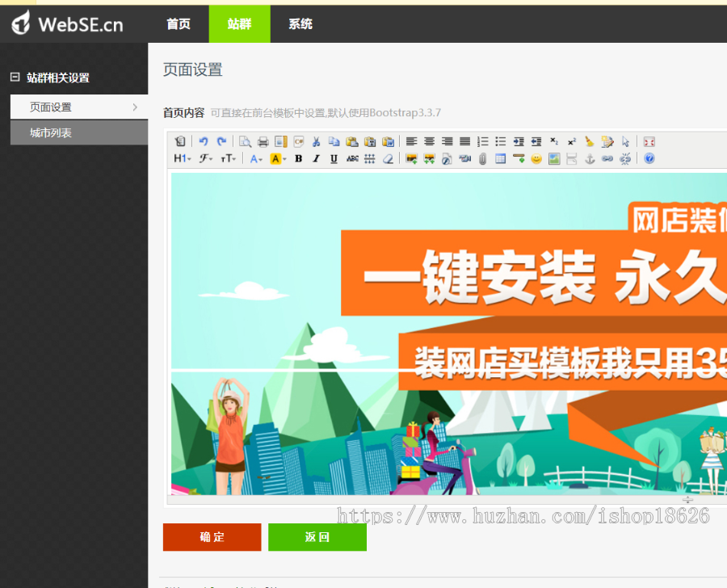727x588 pixels.
Task: Insert a page break
Action: pyautogui.click(x=572, y=158)
